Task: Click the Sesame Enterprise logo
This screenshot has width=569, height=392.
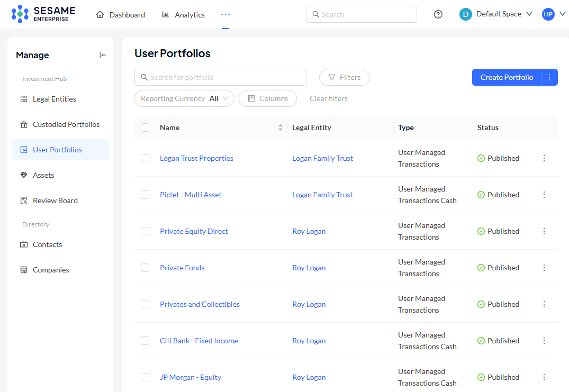Action: pyautogui.click(x=43, y=14)
